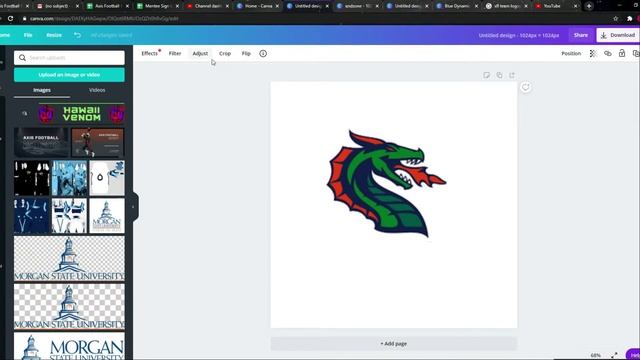Open the Adjust settings

pyautogui.click(x=200, y=53)
